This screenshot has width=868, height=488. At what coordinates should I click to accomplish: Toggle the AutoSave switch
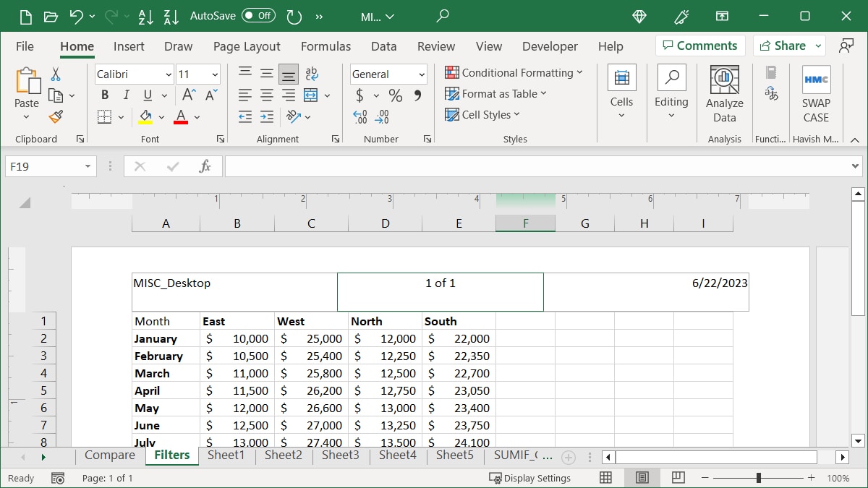point(258,14)
